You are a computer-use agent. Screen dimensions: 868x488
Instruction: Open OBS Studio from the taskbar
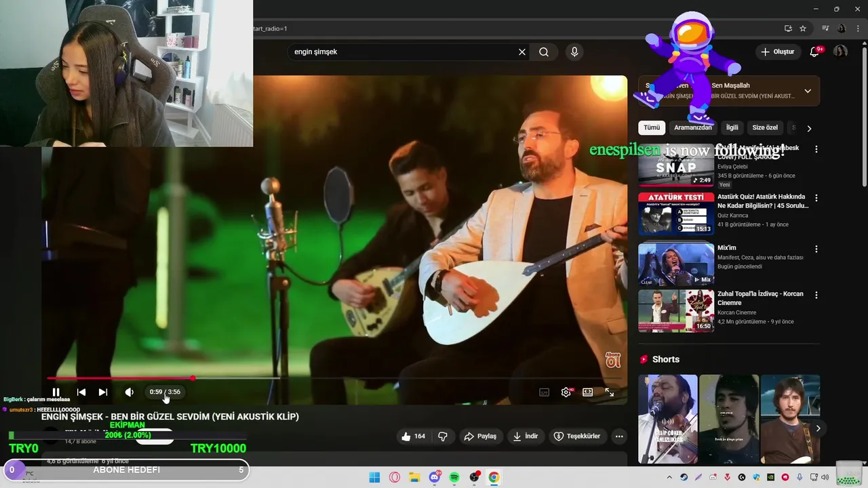click(475, 477)
